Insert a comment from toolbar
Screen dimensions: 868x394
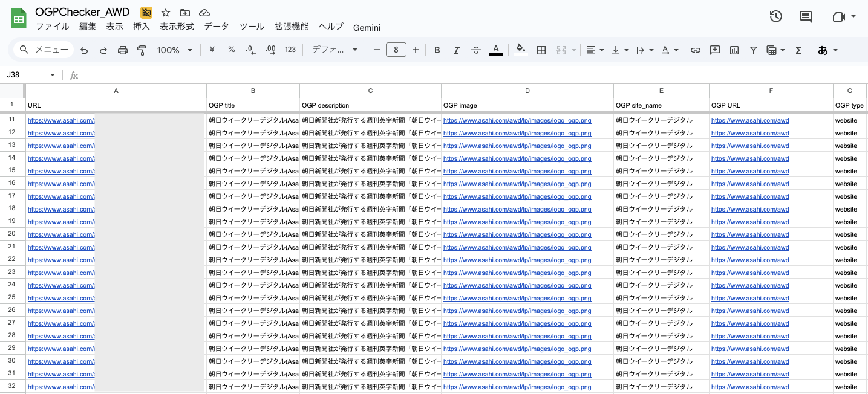click(715, 50)
